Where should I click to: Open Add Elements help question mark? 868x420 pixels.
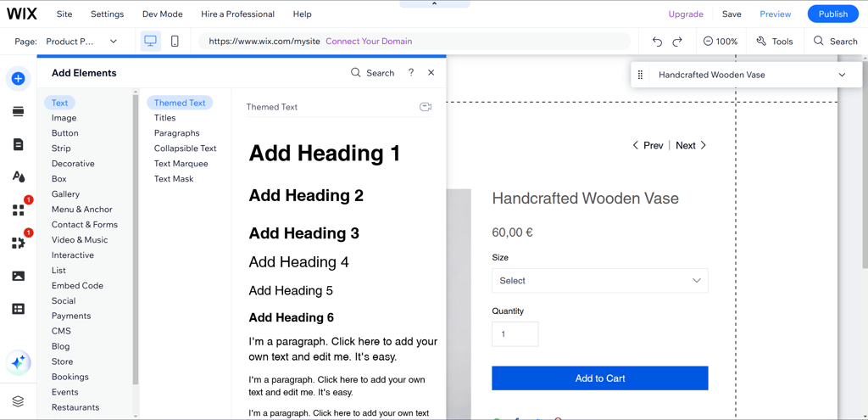[x=411, y=73]
